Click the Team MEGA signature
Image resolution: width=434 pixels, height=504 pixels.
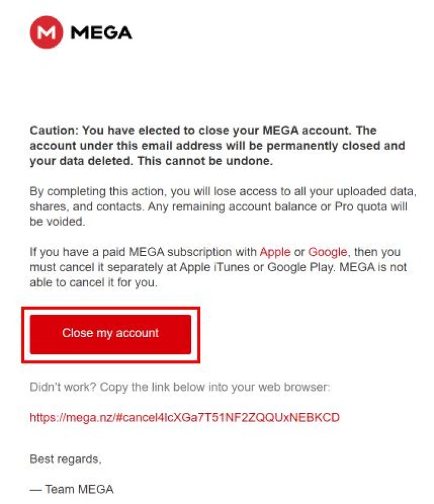72,489
